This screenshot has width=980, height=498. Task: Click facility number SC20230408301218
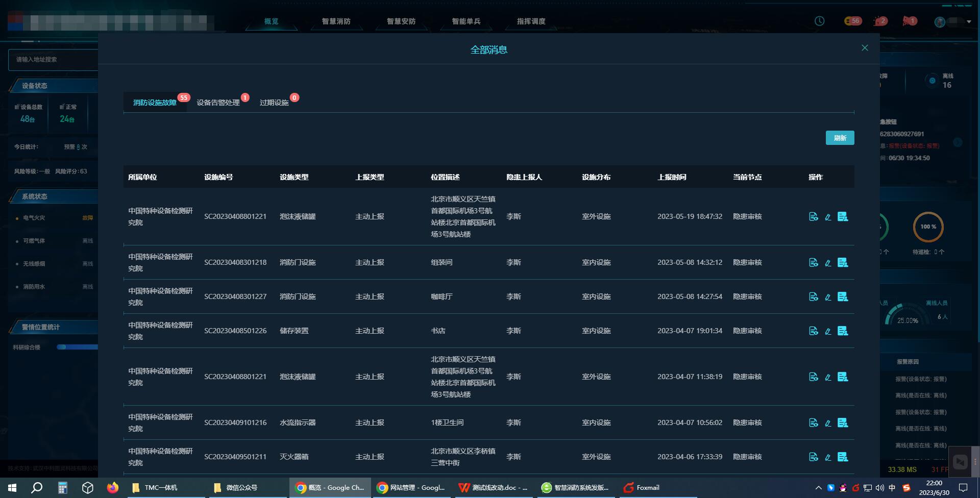pyautogui.click(x=235, y=263)
